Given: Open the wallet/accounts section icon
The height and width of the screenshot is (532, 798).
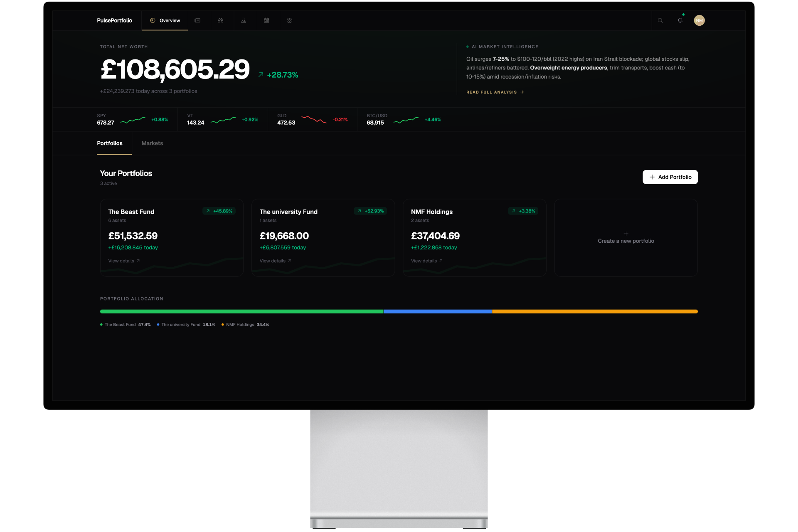Looking at the screenshot, I should click(x=197, y=20).
